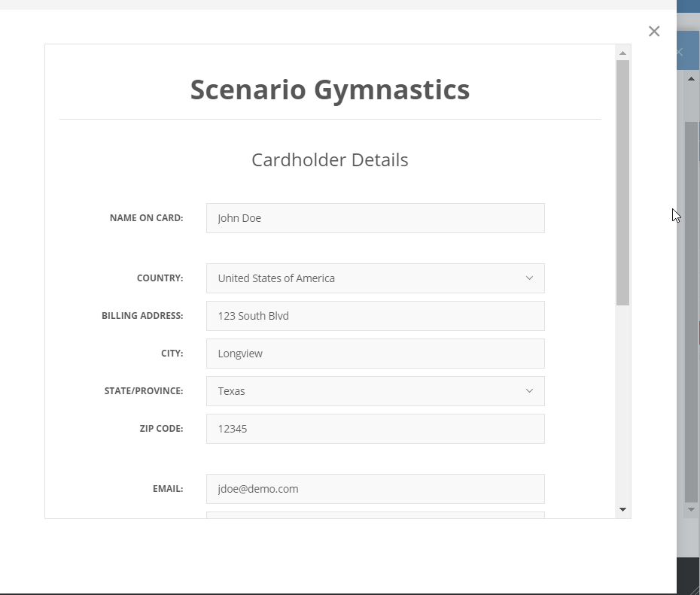The image size is (700, 595).
Task: Click the dimmed X behind the popup
Action: [x=680, y=52]
